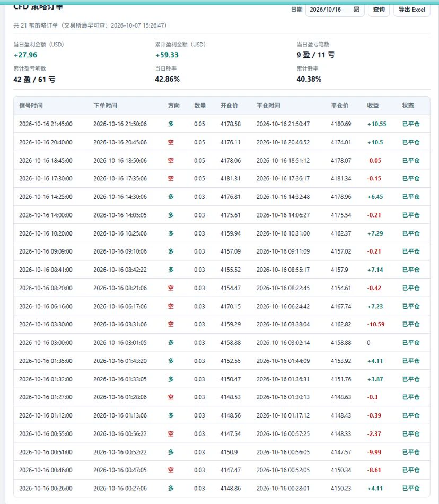Click signal time 2026-10-16 01:12:00
The width and height of the screenshot is (439, 504).
tap(46, 415)
